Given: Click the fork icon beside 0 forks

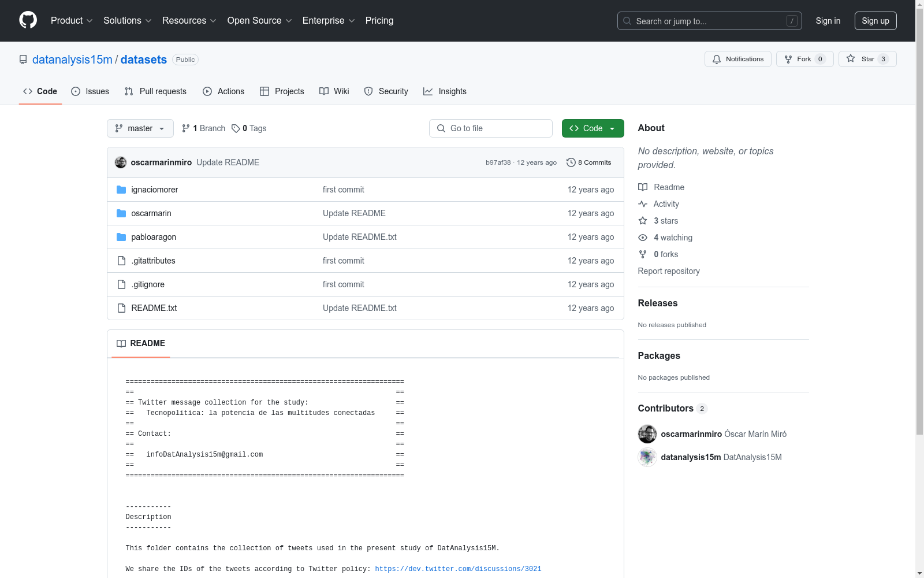Looking at the screenshot, I should (643, 254).
